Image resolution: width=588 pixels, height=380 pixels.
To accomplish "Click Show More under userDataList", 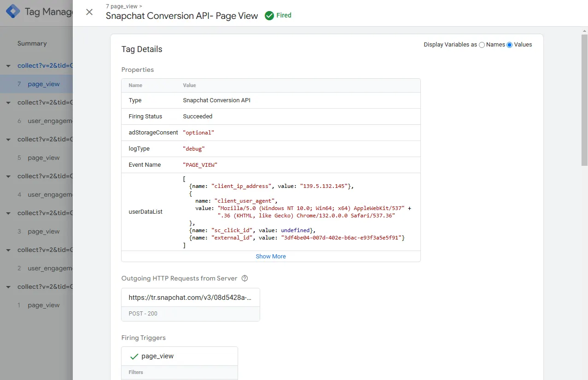I will tap(271, 257).
